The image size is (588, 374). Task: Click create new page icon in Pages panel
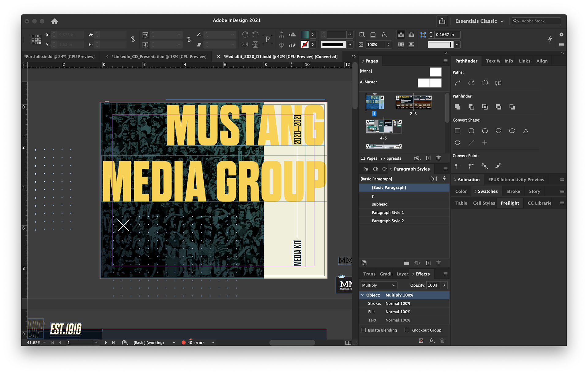(x=428, y=158)
